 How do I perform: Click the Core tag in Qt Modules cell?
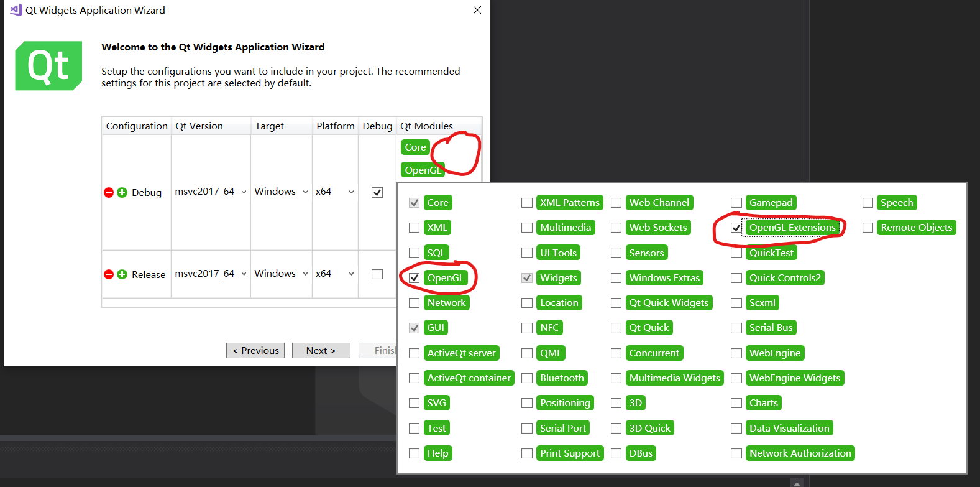[x=416, y=147]
